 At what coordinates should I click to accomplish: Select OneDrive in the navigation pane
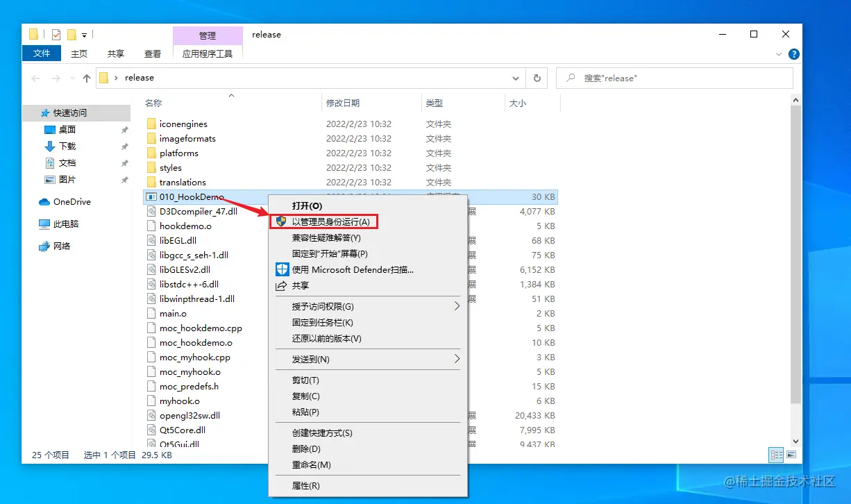click(x=71, y=202)
